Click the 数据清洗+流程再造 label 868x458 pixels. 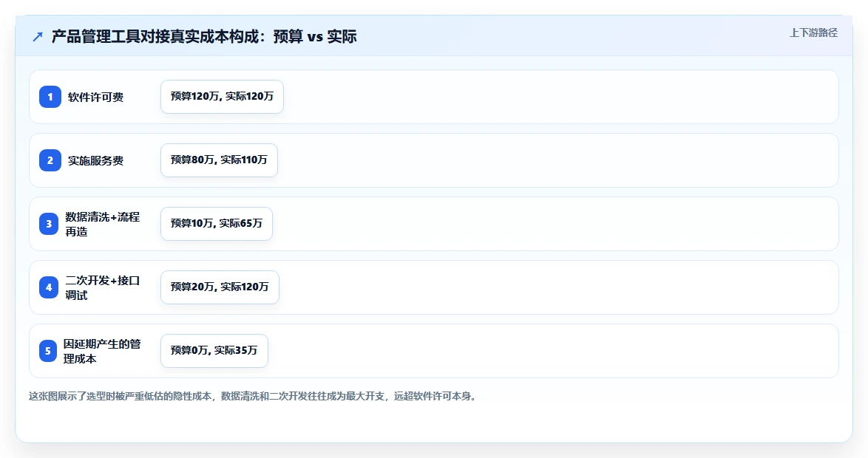tap(103, 224)
